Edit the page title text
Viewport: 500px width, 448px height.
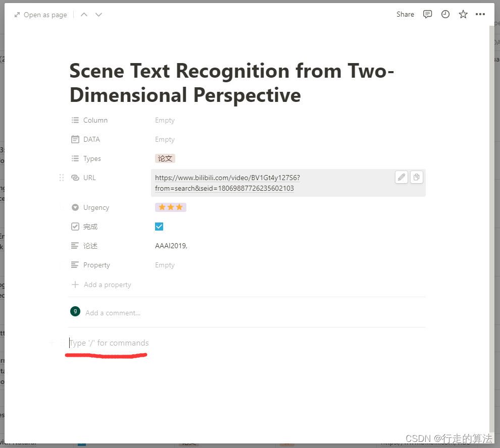(x=232, y=83)
